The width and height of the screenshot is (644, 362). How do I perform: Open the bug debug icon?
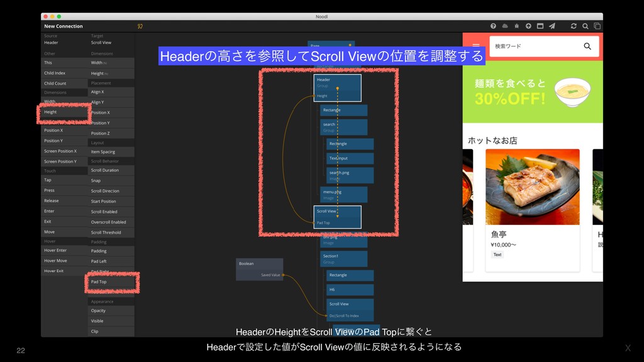tap(517, 26)
